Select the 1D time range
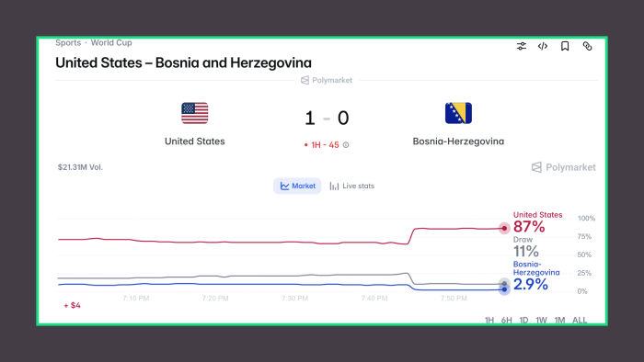This screenshot has width=644, height=362. coord(523,320)
